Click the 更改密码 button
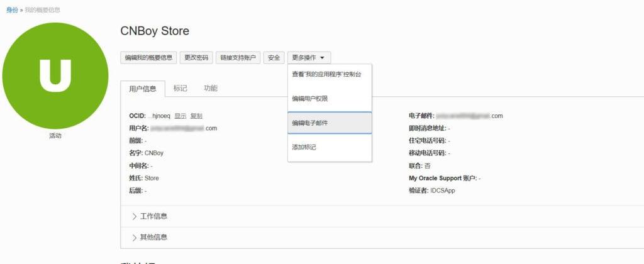Viewport: 644px width, 264px height. pyautogui.click(x=196, y=58)
